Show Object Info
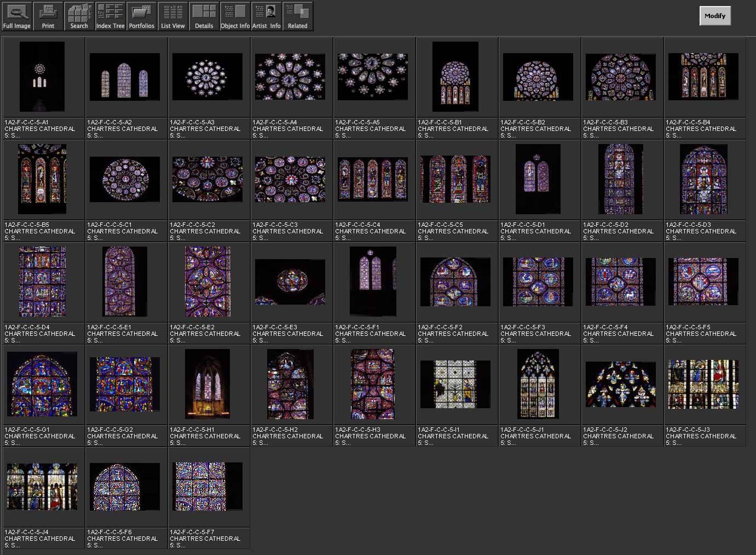Image resolution: width=756 pixels, height=555 pixels. coord(235,16)
